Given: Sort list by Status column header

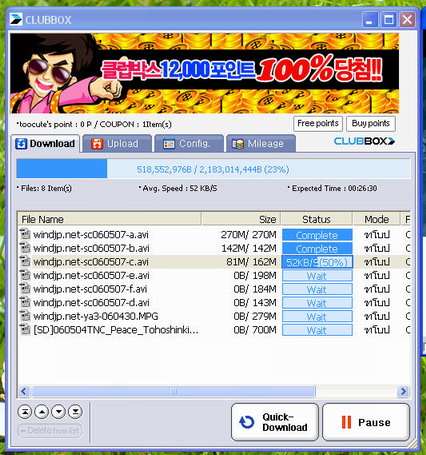Looking at the screenshot, I should [316, 219].
